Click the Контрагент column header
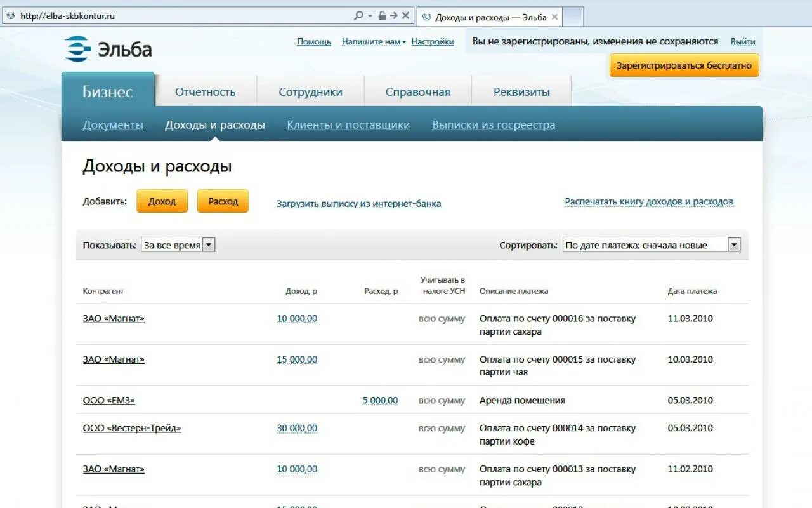This screenshot has width=812, height=508. [x=103, y=291]
